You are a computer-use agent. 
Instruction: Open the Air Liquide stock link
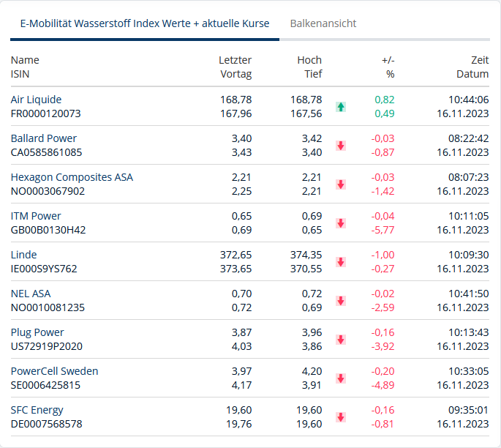coord(37,100)
